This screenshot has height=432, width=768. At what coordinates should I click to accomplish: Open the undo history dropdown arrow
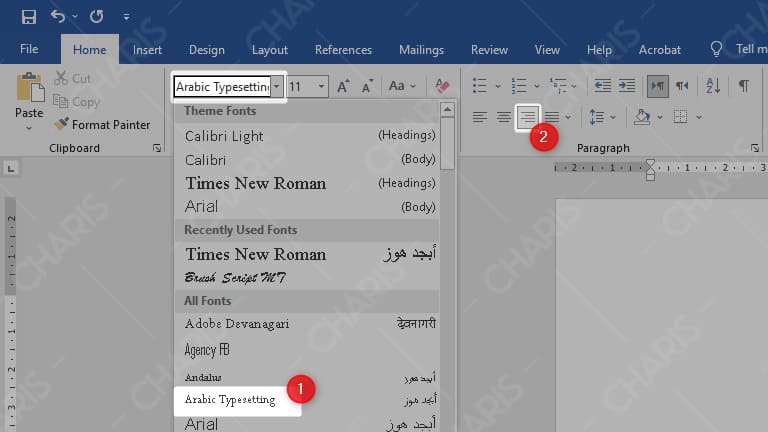click(x=75, y=17)
